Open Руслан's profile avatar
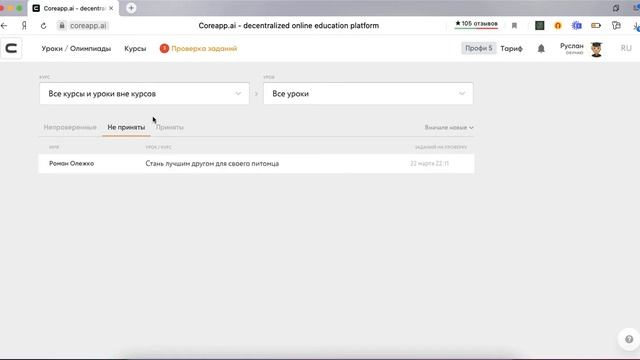 [596, 49]
